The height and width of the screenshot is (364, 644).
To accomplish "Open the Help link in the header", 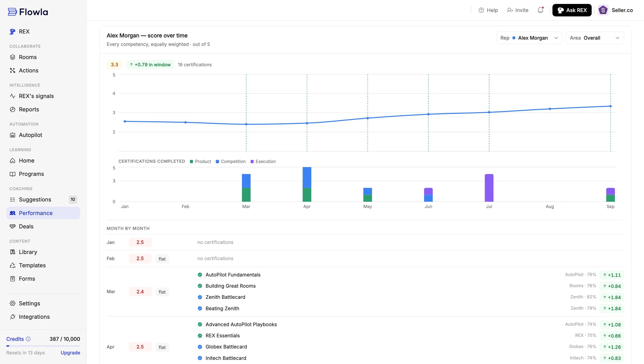I will click(x=488, y=10).
